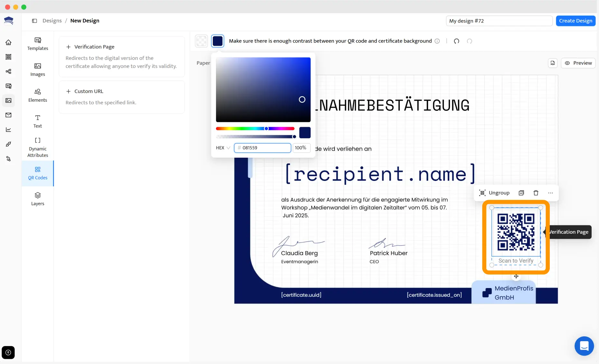
Task: Click the Create Design button
Action: click(x=576, y=21)
